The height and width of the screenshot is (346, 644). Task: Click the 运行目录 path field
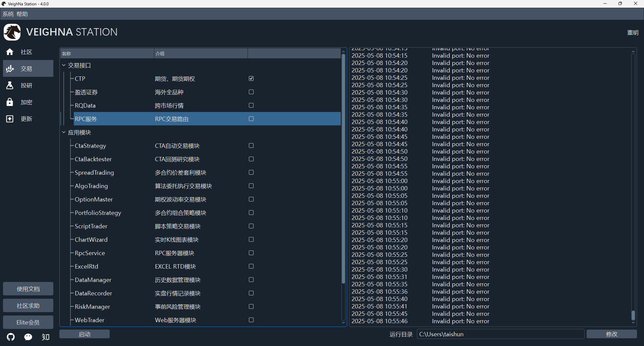500,334
